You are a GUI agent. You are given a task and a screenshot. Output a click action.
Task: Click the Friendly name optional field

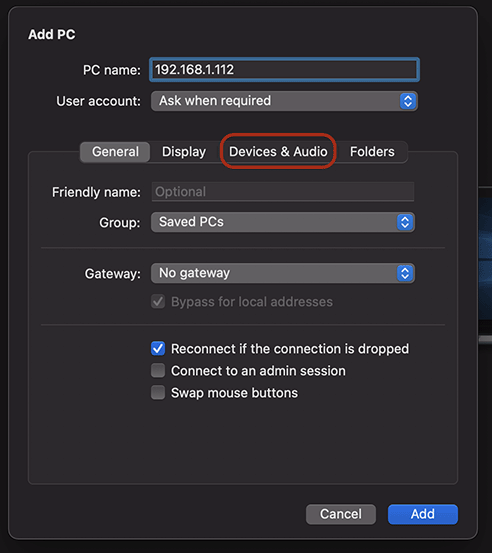click(x=283, y=192)
